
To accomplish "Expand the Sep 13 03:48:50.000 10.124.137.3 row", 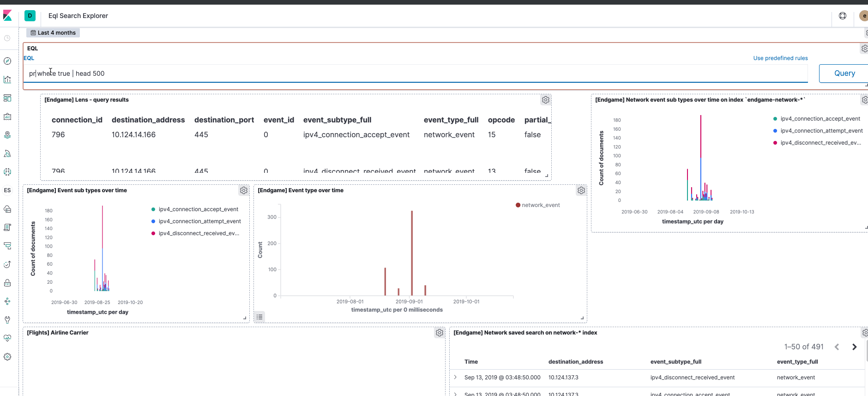I will 456,378.
